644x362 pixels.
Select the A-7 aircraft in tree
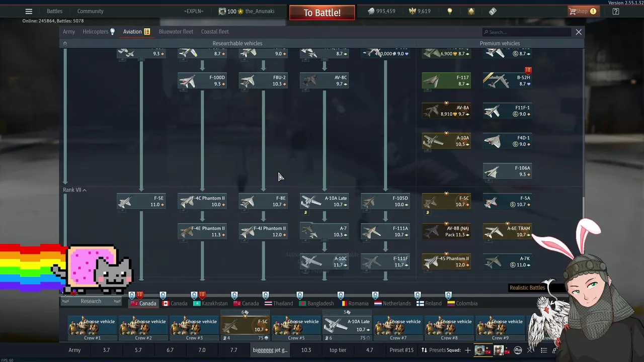[x=324, y=231]
